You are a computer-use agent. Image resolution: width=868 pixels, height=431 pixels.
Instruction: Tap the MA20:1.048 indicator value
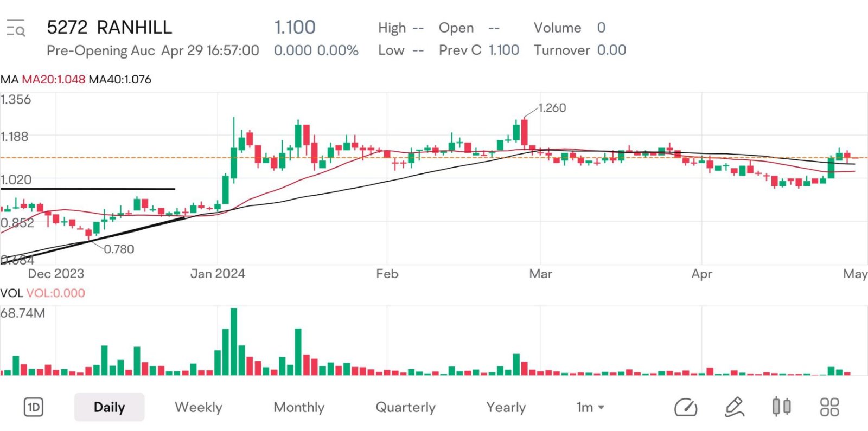54,80
